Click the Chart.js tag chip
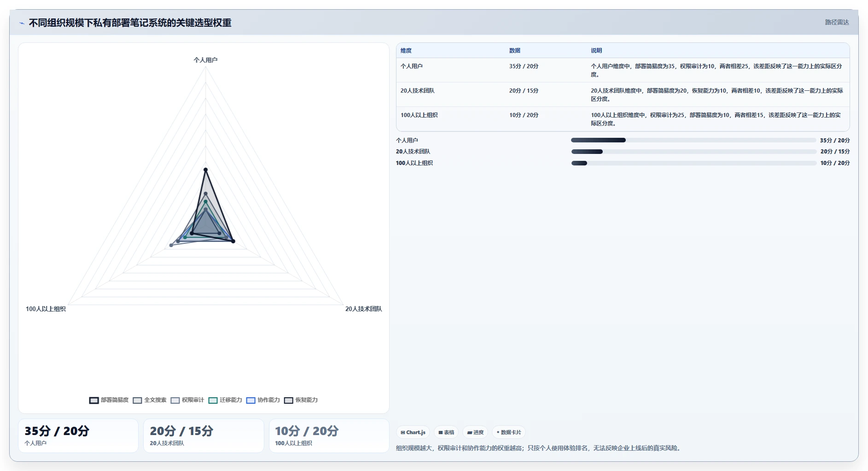Screen dimensions: 868x471 (413, 432)
